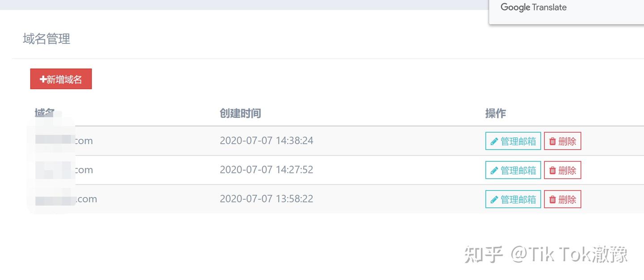Click pencil icon in the 14:27:52 row

tap(494, 171)
